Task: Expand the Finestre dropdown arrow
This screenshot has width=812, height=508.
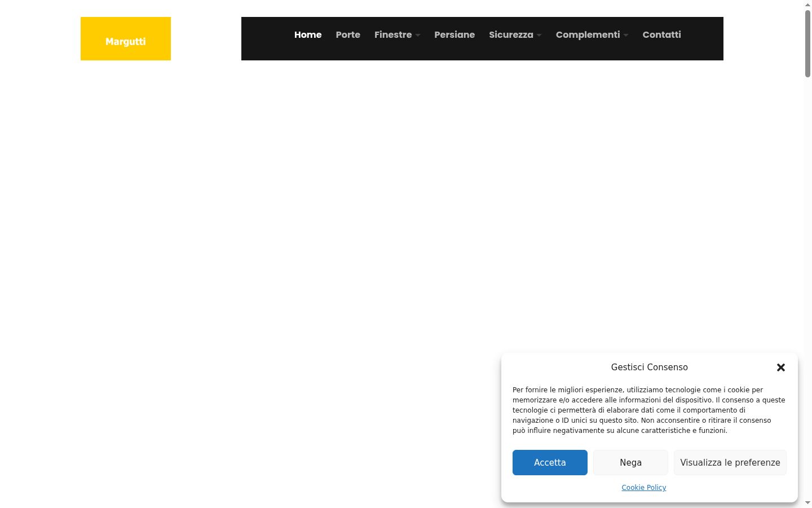Action: coord(418,35)
